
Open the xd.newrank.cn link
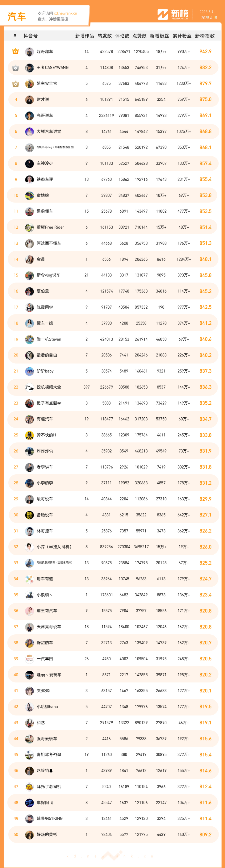click(x=65, y=14)
